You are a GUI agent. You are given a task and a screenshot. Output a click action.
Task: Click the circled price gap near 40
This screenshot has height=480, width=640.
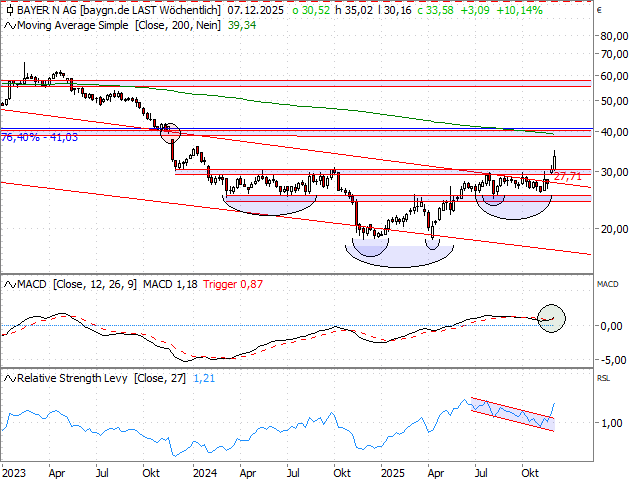(170, 133)
